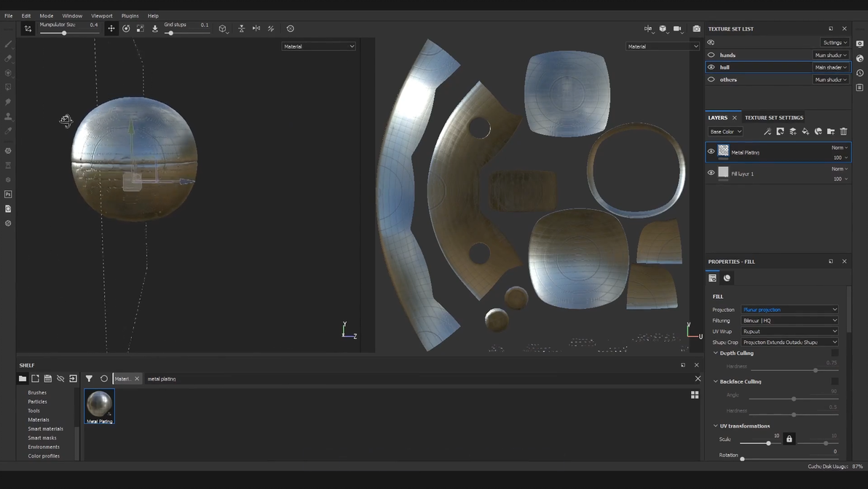Select the Eraser tool in left toolbar
This screenshot has height=489, width=868.
8,58
